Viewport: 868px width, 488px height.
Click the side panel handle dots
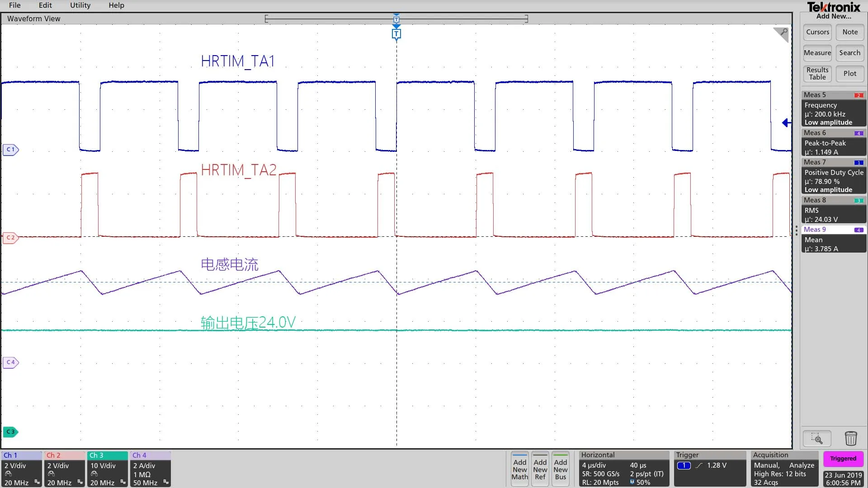[x=796, y=230]
